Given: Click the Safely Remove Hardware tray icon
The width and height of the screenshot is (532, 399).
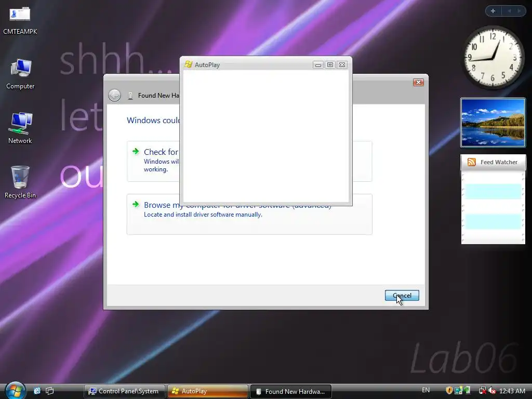Looking at the screenshot, I should pyautogui.click(x=467, y=391).
